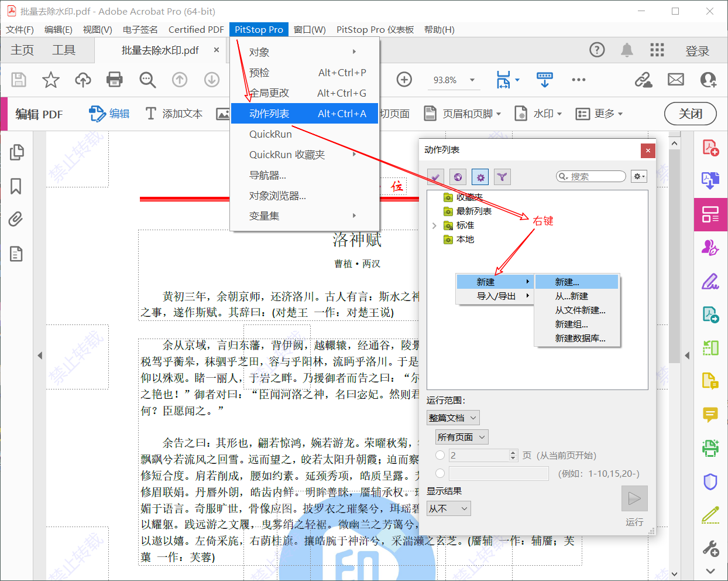Select the gear action lists icon
The height and width of the screenshot is (581, 728).
point(480,176)
